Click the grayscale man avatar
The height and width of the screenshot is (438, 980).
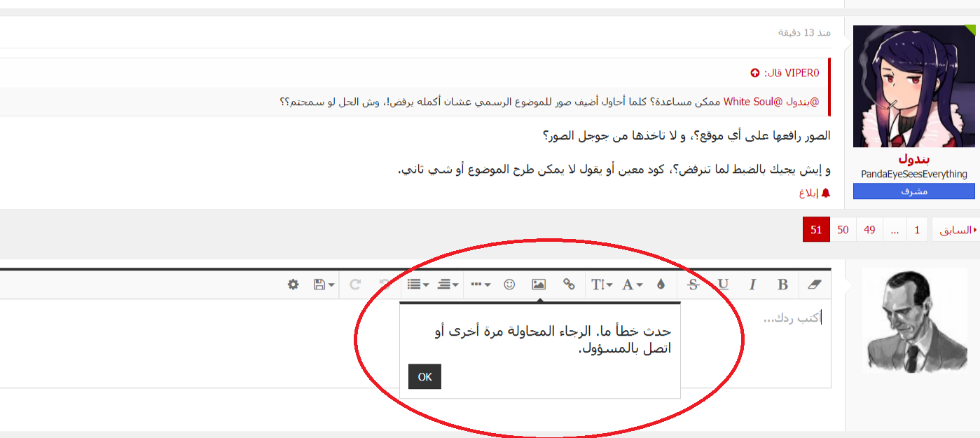[914, 320]
